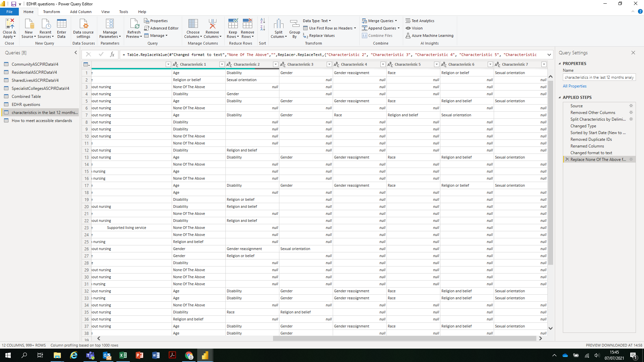Click the Enter Data icon

[x=61, y=23]
